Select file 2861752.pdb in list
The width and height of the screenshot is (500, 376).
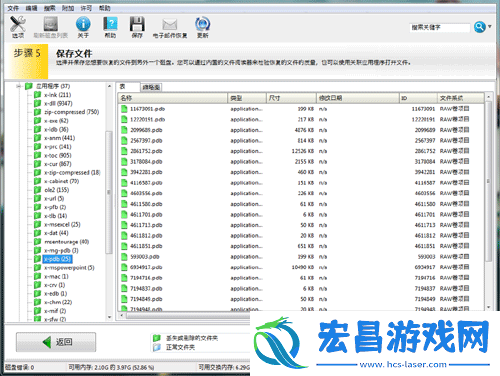coord(302,151)
